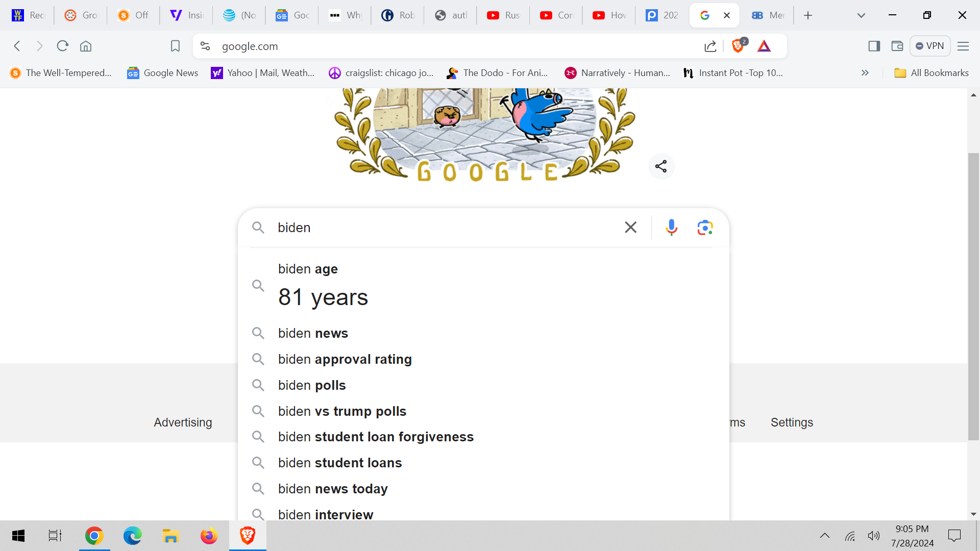This screenshot has width=980, height=551.
Task: Bookmark this page icon
Action: pos(175,46)
